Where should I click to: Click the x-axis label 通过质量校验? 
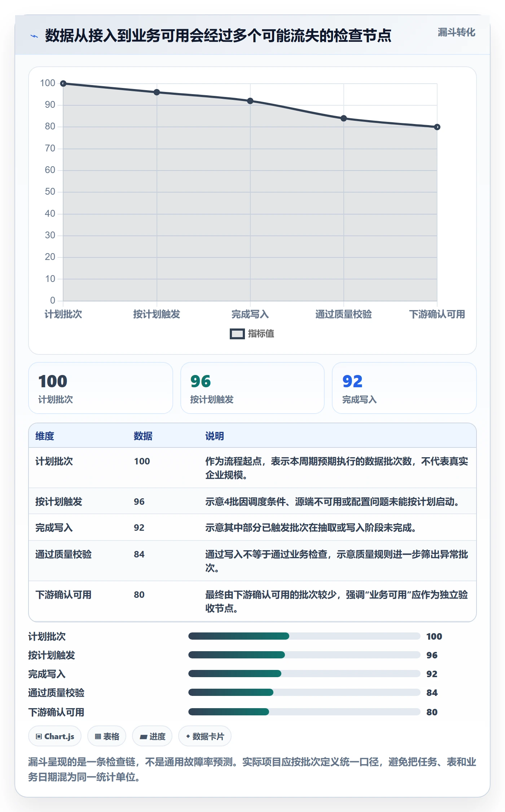343,314
